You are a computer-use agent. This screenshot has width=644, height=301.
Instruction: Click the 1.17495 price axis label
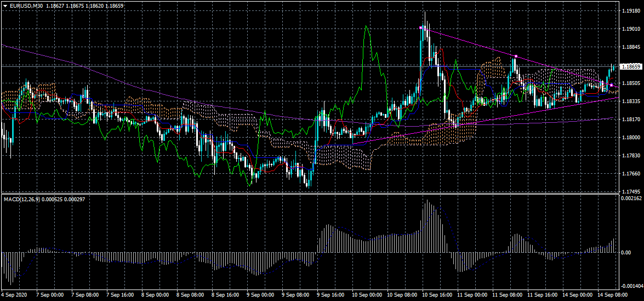(629, 192)
